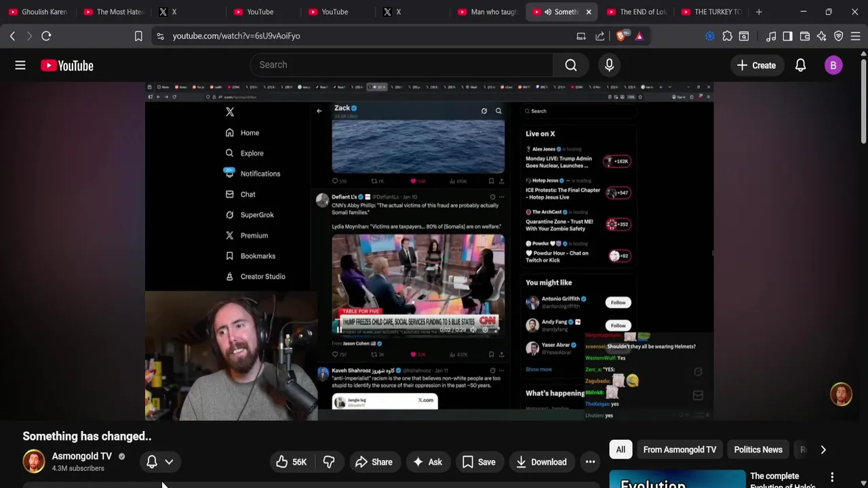Screen dimensions: 868x488
Task: Open the extensions puzzle icon
Action: (727, 36)
